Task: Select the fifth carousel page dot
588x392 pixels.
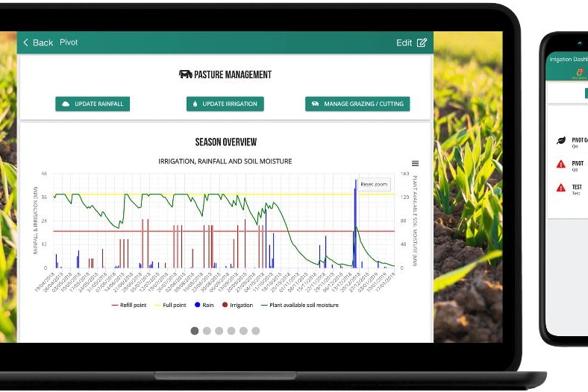Action: pyautogui.click(x=243, y=331)
